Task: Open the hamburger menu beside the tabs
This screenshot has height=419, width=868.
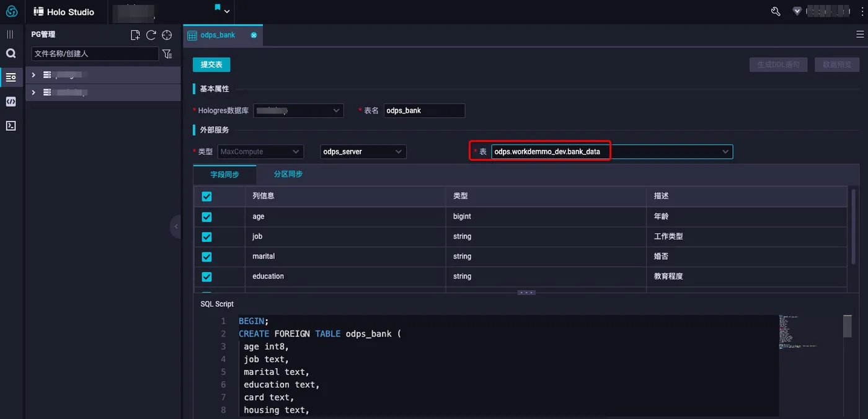Action: click(x=860, y=35)
